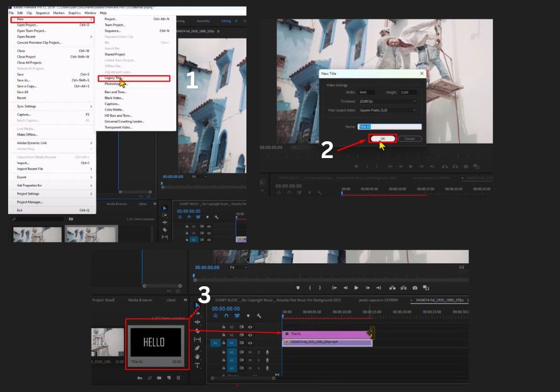Select the Ripple Edit tool in bottom panel

pos(197,322)
